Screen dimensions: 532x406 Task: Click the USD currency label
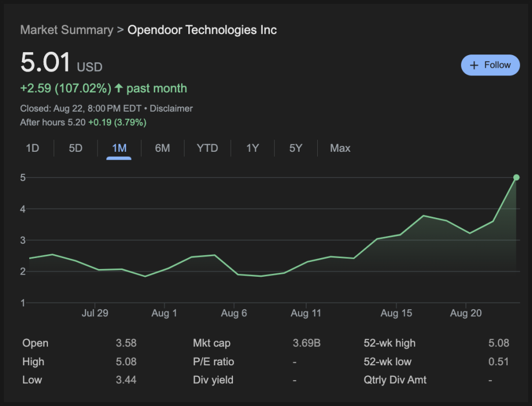pyautogui.click(x=90, y=67)
